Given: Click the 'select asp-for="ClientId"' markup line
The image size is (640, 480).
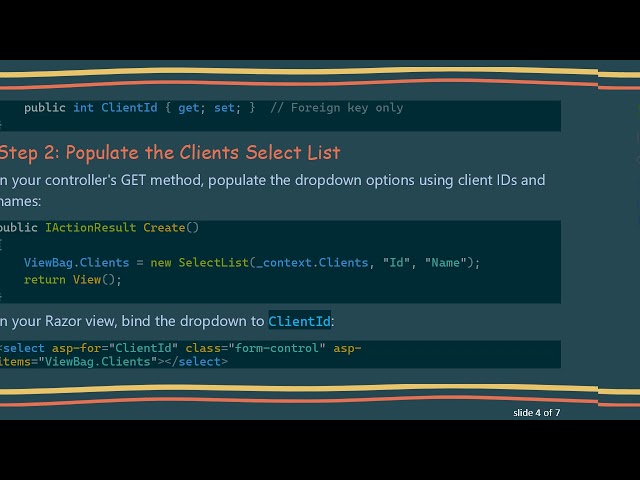Looking at the screenshot, I should pyautogui.click(x=181, y=348).
